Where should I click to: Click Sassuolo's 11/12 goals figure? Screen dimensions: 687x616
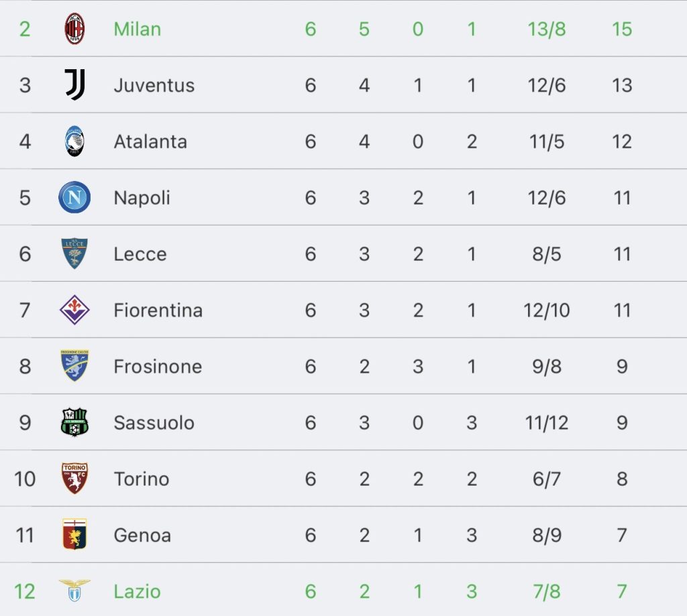pyautogui.click(x=546, y=423)
